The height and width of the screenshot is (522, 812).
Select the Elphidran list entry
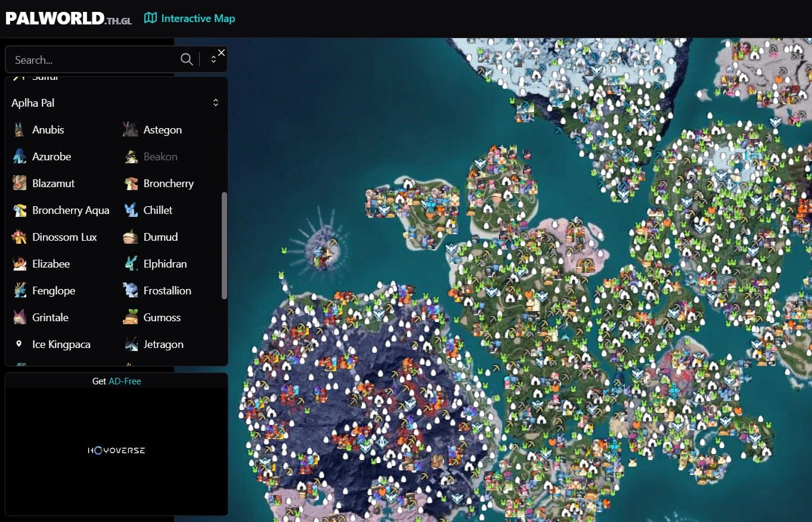tap(154, 264)
